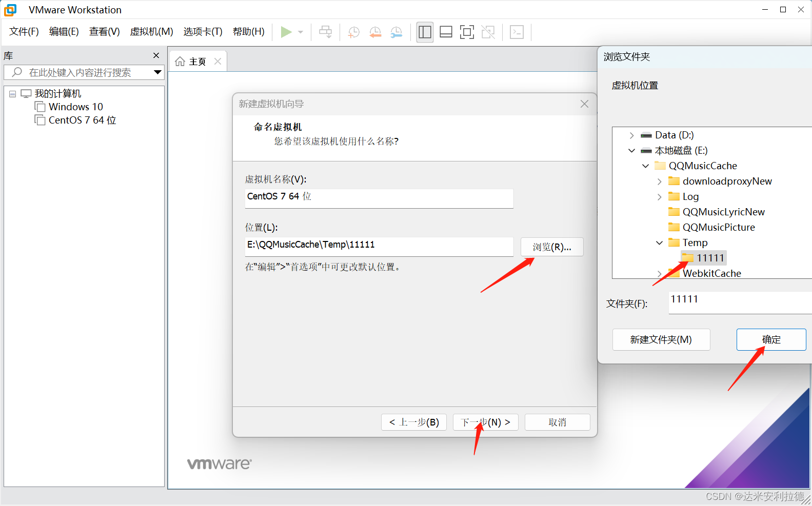Collapse the QQMusicCache folder node
The height and width of the screenshot is (506, 812).
click(646, 166)
